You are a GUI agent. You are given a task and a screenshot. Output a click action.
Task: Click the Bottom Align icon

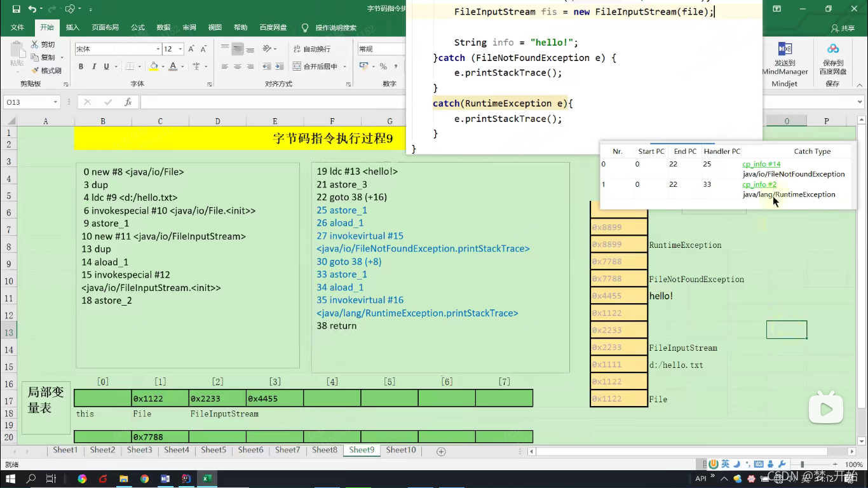(x=250, y=49)
